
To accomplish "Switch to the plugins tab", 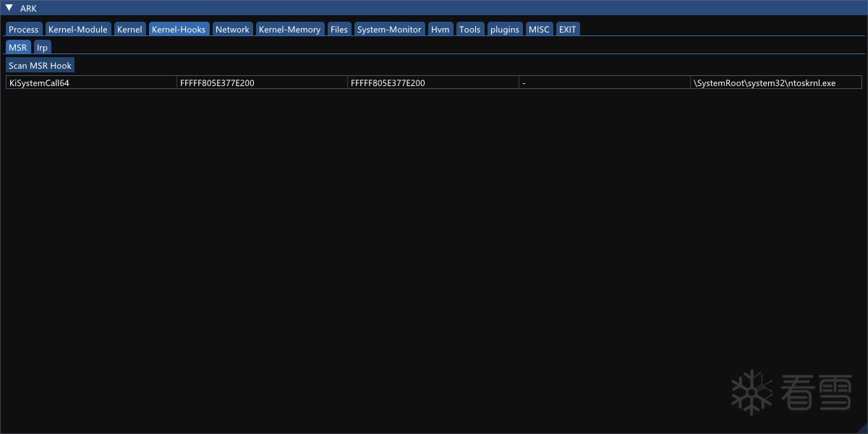I will [505, 29].
